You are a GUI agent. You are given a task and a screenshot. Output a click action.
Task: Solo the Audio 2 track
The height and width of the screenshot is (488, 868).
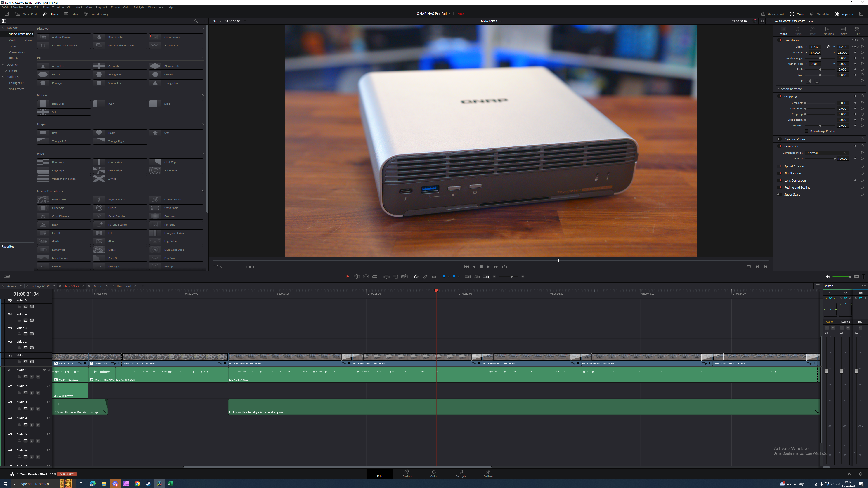[x=32, y=393]
